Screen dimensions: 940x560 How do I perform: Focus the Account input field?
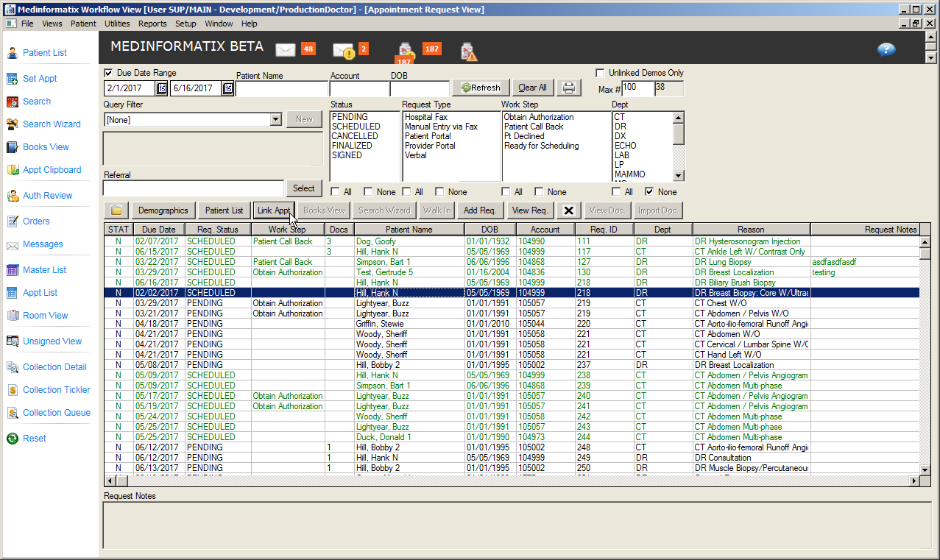358,88
